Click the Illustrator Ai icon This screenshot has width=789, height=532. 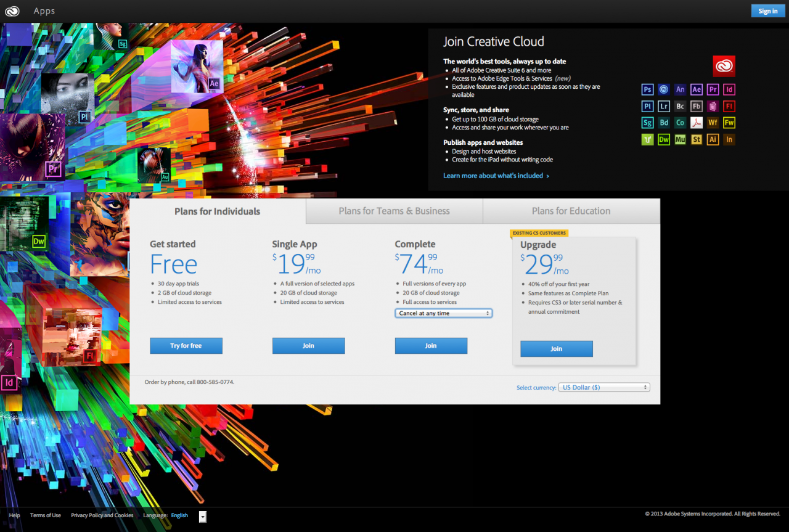713,139
